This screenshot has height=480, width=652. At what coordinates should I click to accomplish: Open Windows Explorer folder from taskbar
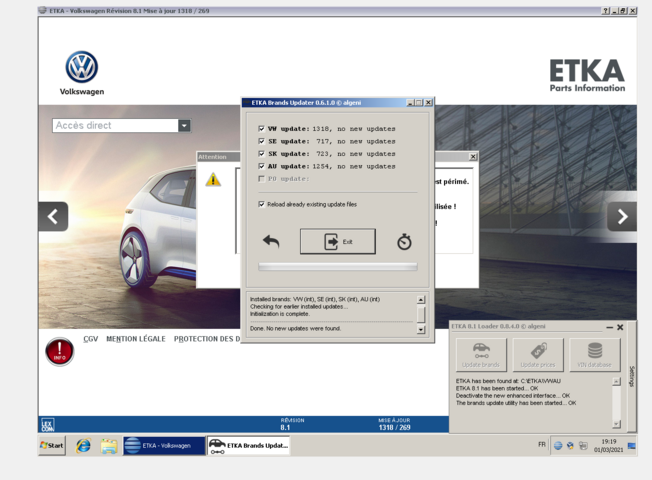(x=109, y=446)
